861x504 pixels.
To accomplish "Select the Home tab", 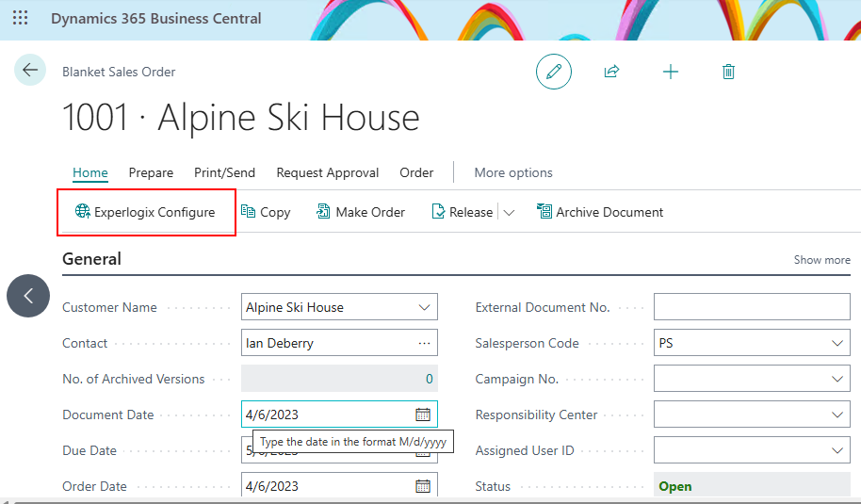I will tap(90, 172).
